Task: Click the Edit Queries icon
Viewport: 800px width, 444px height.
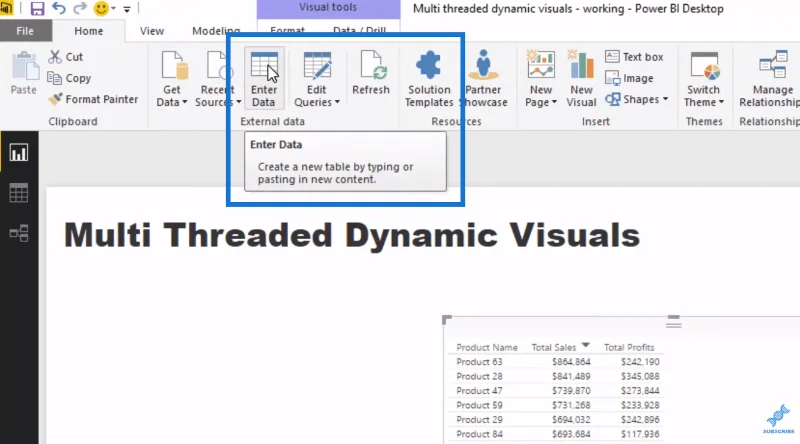Action: coord(317,66)
